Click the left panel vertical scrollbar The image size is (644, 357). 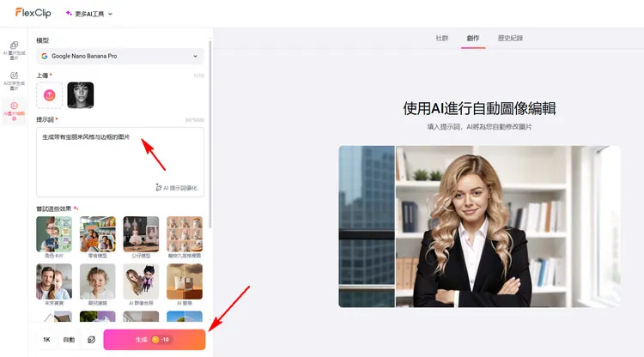point(210,129)
